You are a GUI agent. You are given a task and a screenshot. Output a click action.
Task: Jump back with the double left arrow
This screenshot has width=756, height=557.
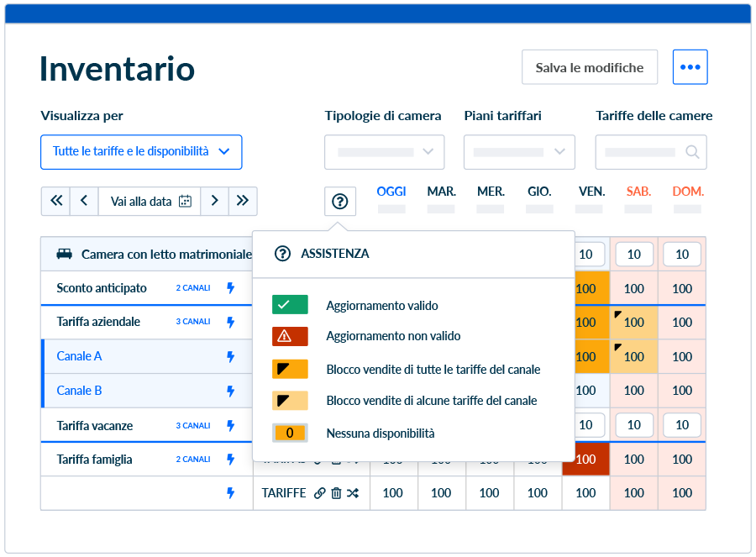(x=56, y=201)
